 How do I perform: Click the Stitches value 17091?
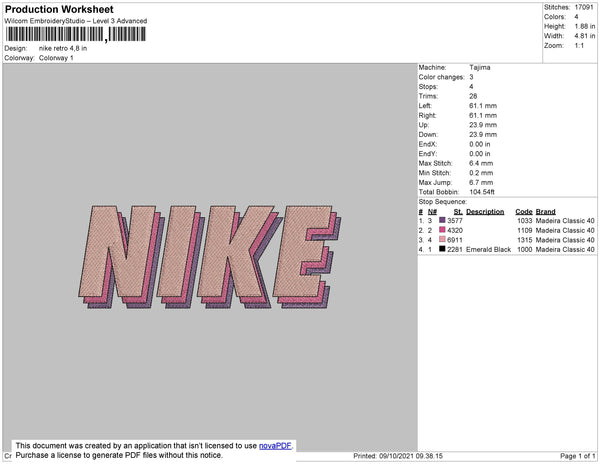coord(584,7)
